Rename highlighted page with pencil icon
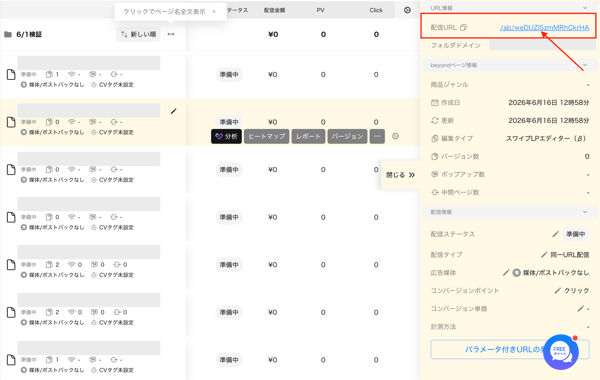This screenshot has height=380, width=600. [x=173, y=111]
